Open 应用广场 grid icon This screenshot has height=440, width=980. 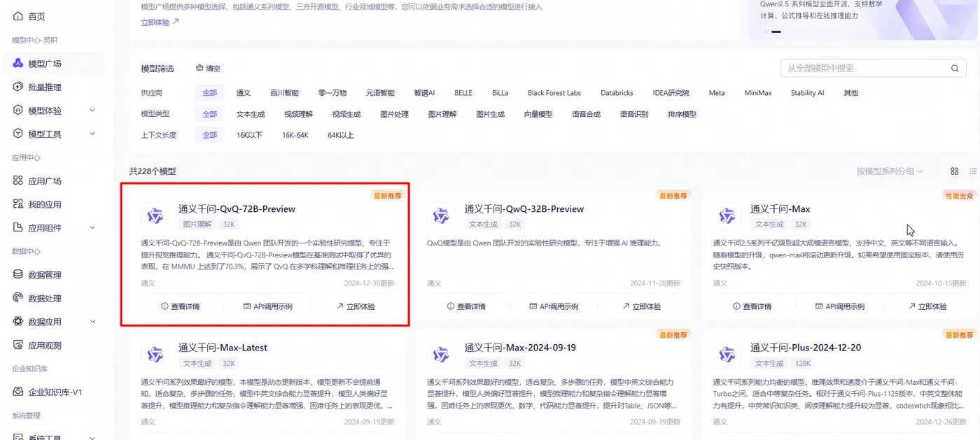(x=18, y=180)
